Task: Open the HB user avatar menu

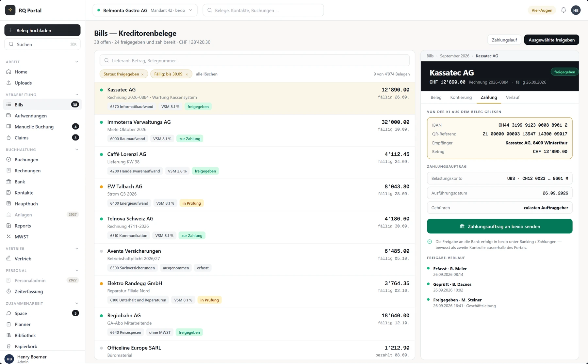Action: (576, 10)
